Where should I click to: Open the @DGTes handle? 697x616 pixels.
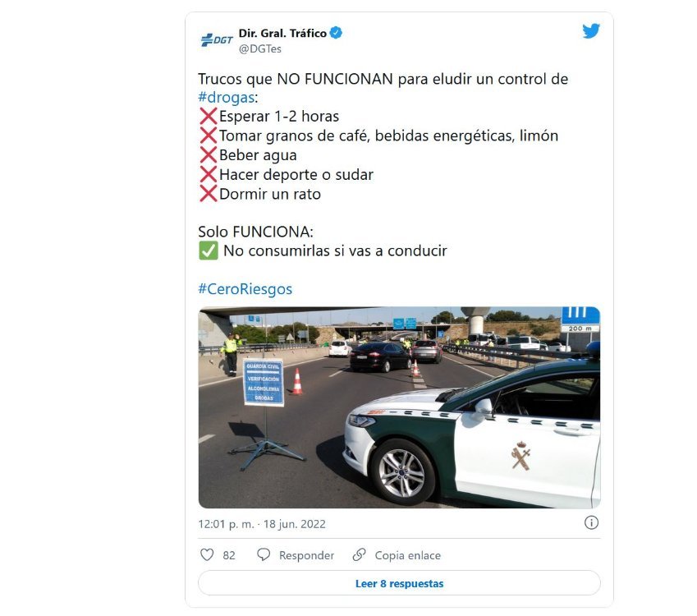(x=260, y=49)
